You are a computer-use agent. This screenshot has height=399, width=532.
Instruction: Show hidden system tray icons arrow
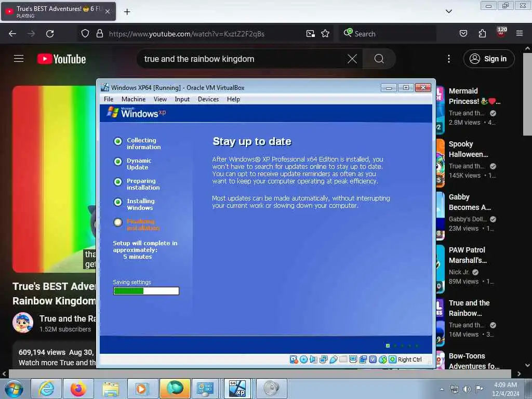pyautogui.click(x=442, y=390)
